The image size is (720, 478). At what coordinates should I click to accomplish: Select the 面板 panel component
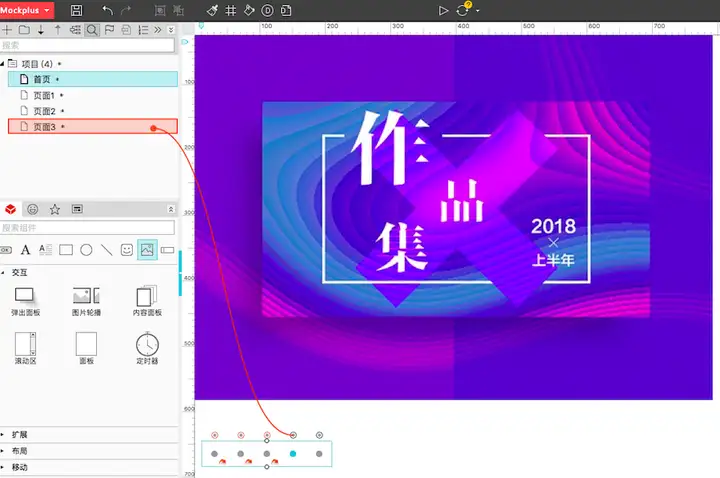coord(86,348)
